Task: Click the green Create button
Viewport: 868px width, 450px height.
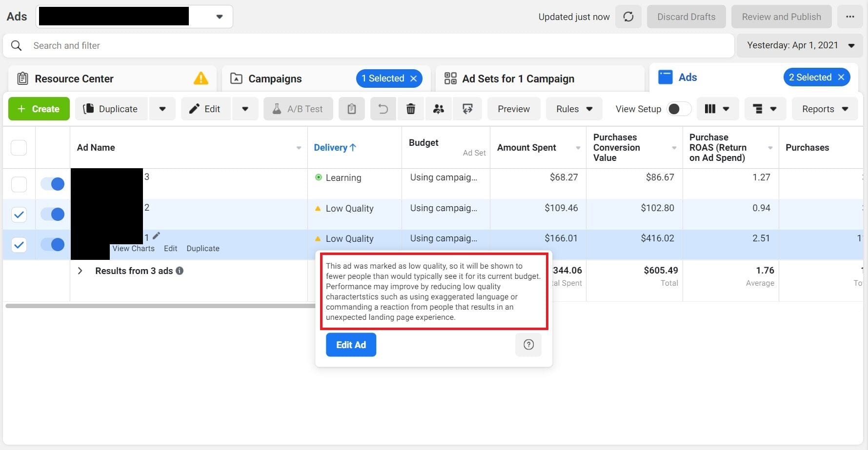Action: pyautogui.click(x=39, y=109)
